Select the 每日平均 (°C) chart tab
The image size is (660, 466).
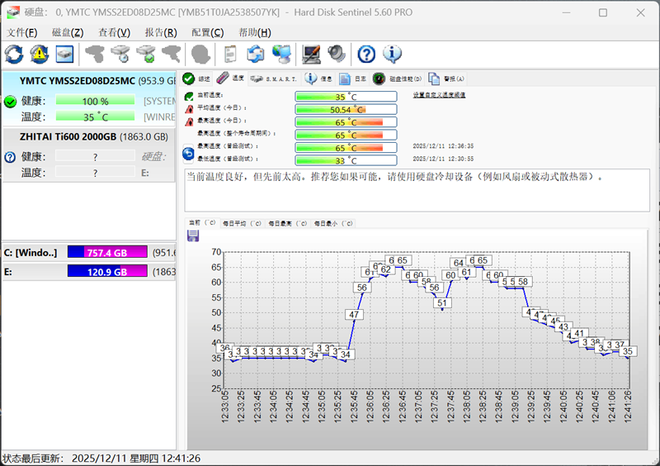(242, 223)
